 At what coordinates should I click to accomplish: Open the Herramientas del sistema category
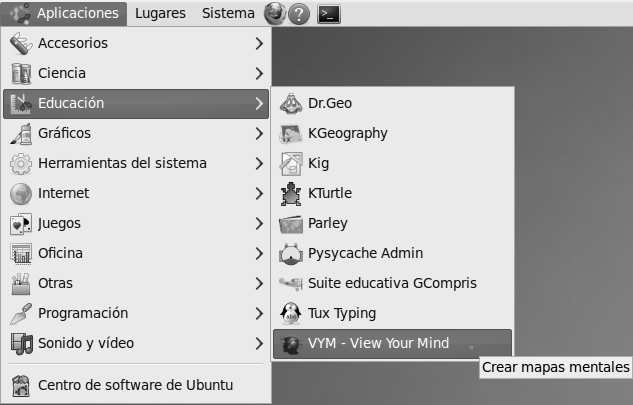(x=122, y=163)
